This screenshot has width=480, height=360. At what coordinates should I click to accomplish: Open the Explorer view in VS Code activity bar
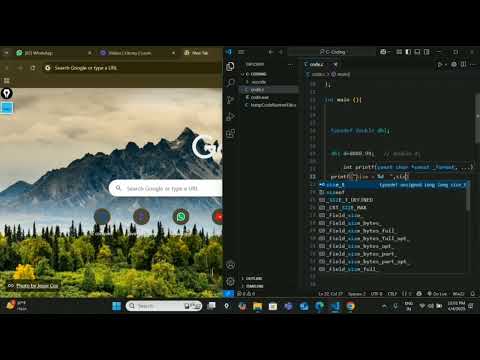click(x=230, y=66)
